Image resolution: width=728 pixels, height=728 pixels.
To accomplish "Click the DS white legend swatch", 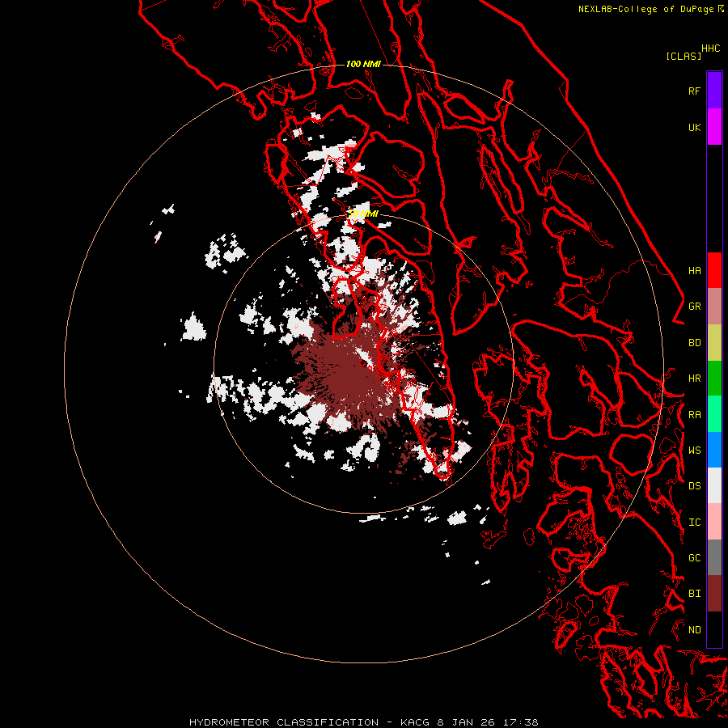I will click(714, 485).
